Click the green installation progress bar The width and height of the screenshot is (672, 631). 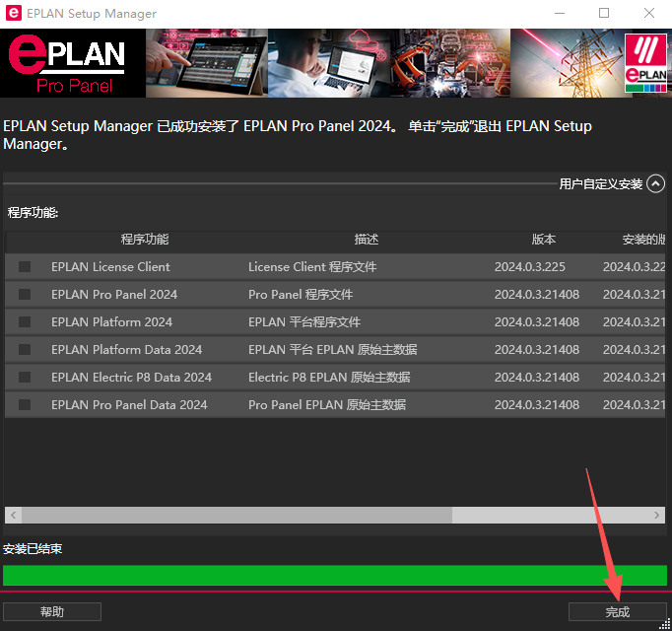click(x=335, y=575)
